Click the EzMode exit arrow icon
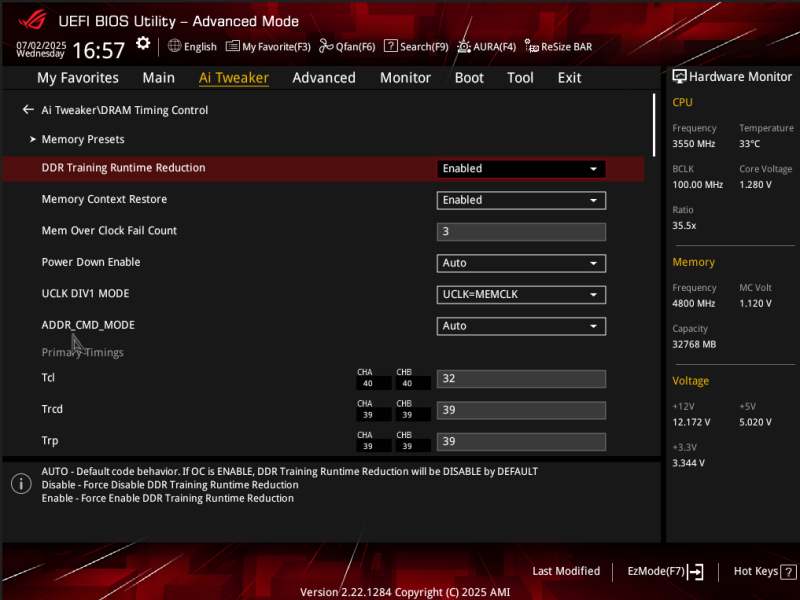 tap(695, 571)
